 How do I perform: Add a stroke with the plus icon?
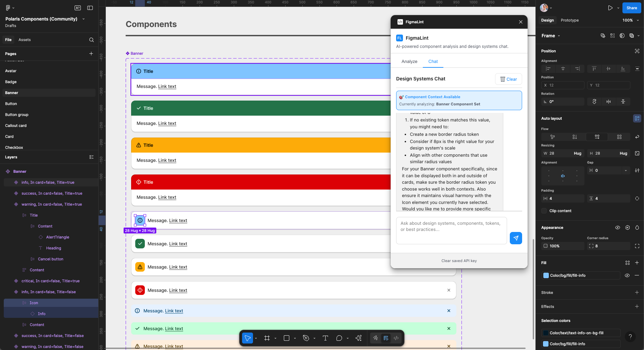click(x=637, y=293)
